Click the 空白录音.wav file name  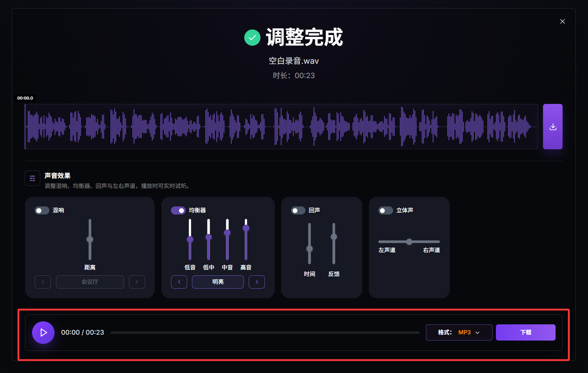point(294,61)
